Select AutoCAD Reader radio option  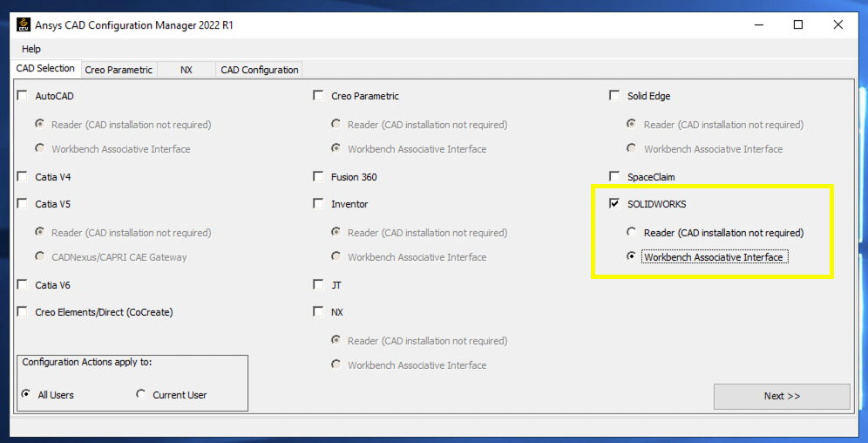pos(39,124)
